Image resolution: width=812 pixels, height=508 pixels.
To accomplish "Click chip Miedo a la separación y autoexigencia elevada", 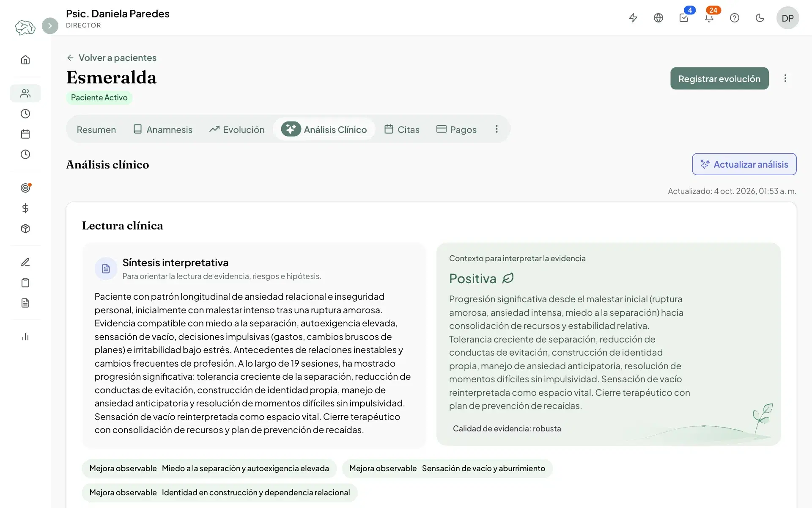I will pos(209,469).
